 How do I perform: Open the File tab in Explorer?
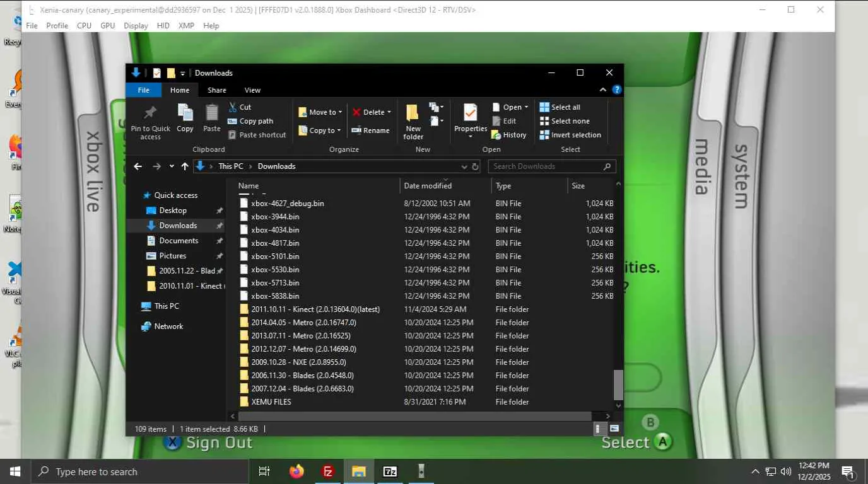143,90
